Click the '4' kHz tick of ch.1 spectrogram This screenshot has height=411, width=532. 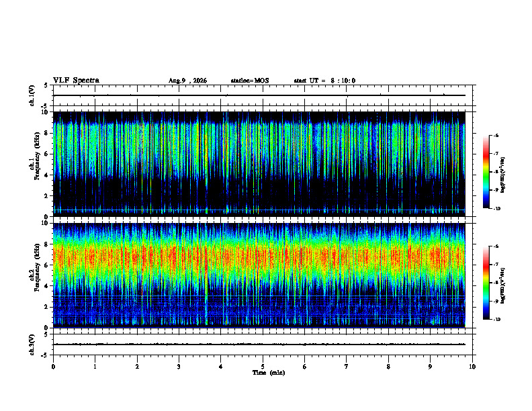(x=47, y=175)
